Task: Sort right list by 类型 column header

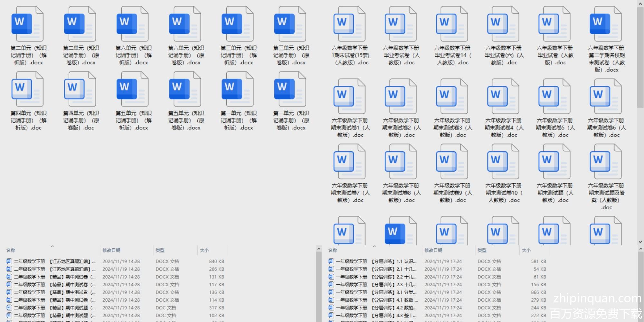Action: coord(482,250)
